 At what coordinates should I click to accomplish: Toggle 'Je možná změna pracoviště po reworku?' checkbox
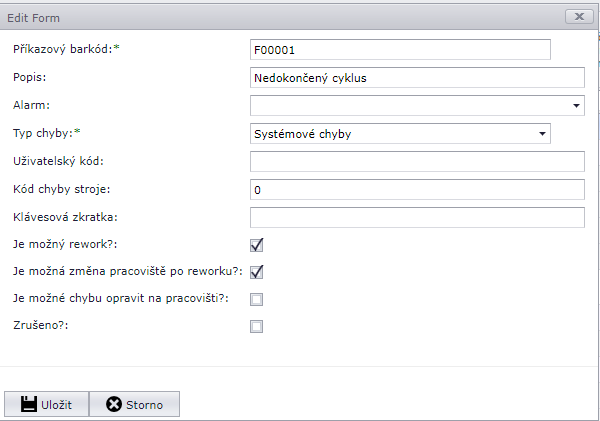click(x=257, y=271)
